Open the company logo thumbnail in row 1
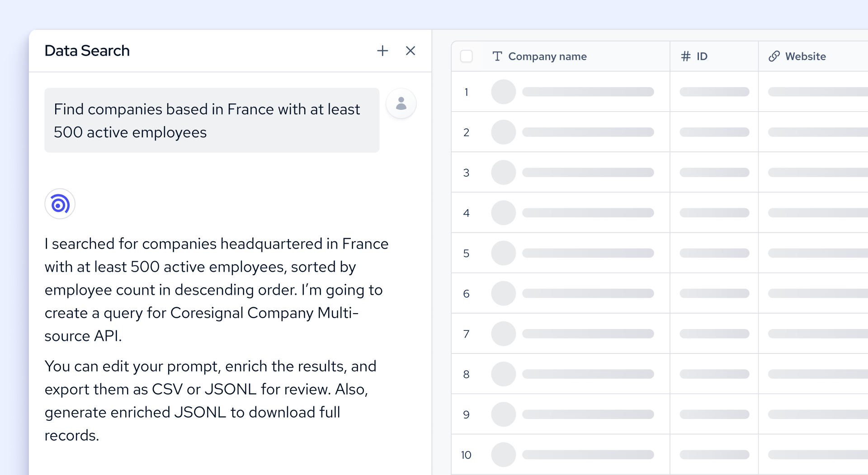Viewport: 868px width, 475px height. tap(503, 92)
